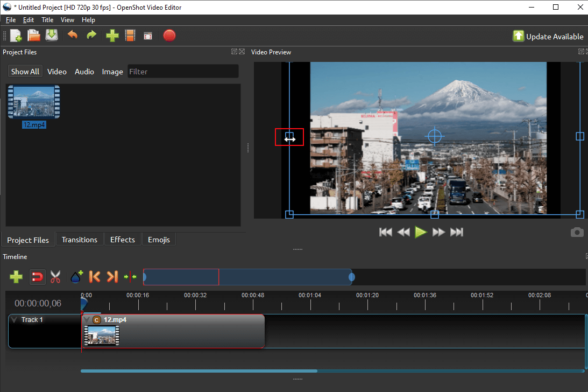This screenshot has width=588, height=392.
Task: Expand the Track 1 dropdown arrow
Action: point(14,320)
